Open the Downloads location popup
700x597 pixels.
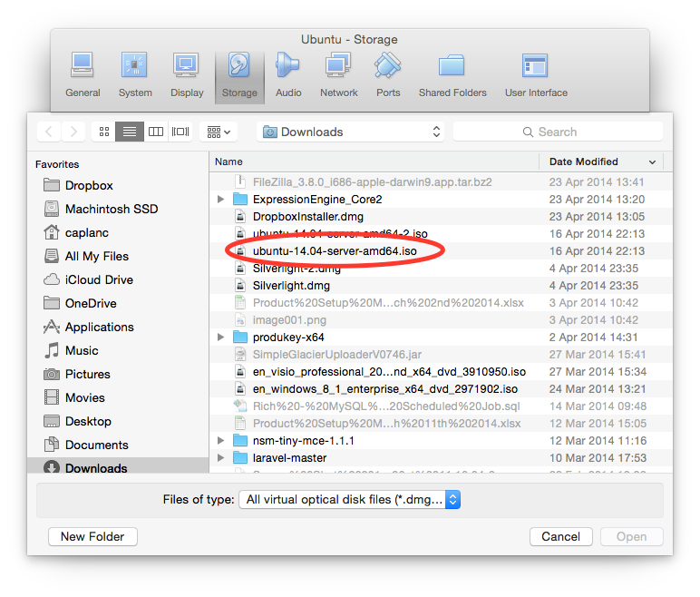pyautogui.click(x=351, y=132)
